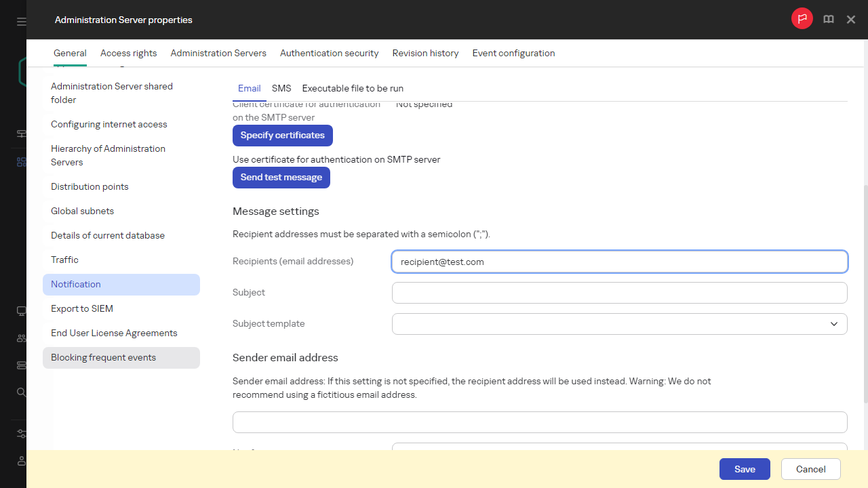Click into the Subject input field
Image resolution: width=868 pixels, height=488 pixels.
(x=619, y=293)
